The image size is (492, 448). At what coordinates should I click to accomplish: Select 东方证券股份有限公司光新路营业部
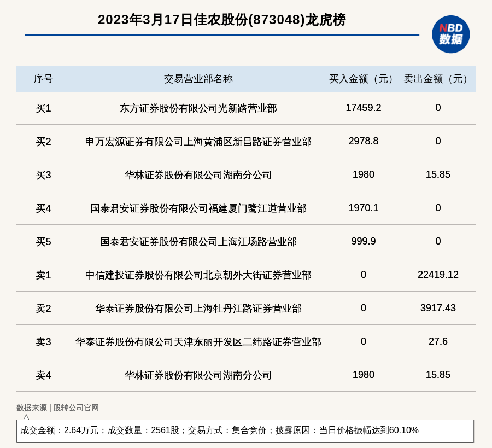pyautogui.click(x=198, y=108)
